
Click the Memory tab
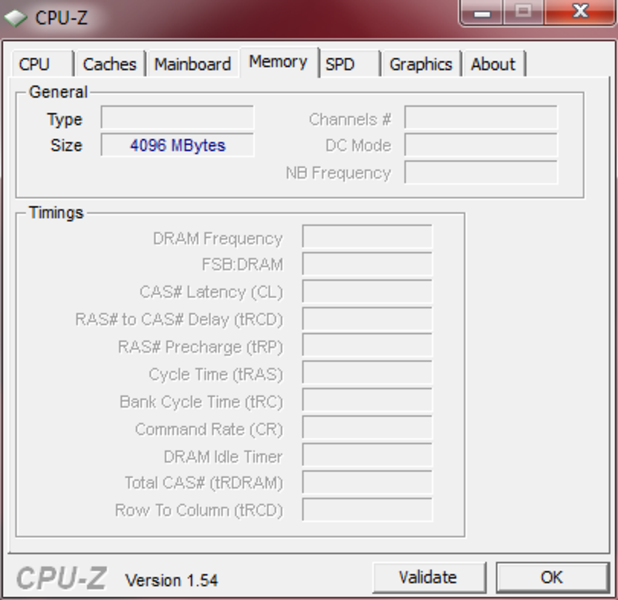[x=279, y=62]
